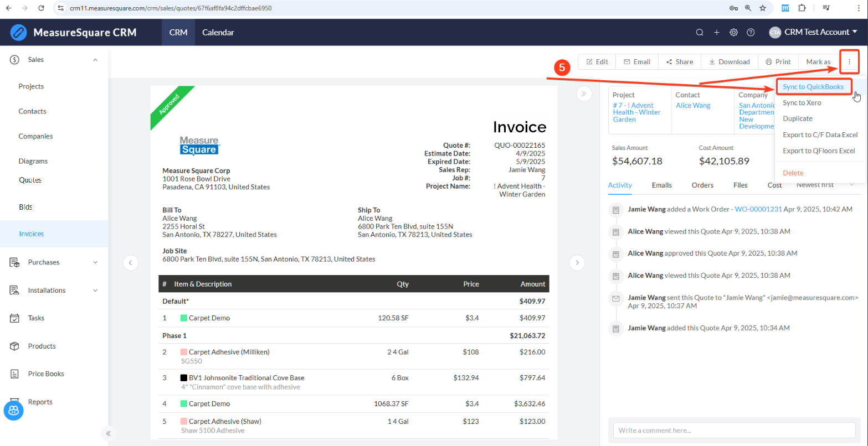Switch to the CRM top tab
This screenshot has width=868, height=446.
tap(178, 32)
